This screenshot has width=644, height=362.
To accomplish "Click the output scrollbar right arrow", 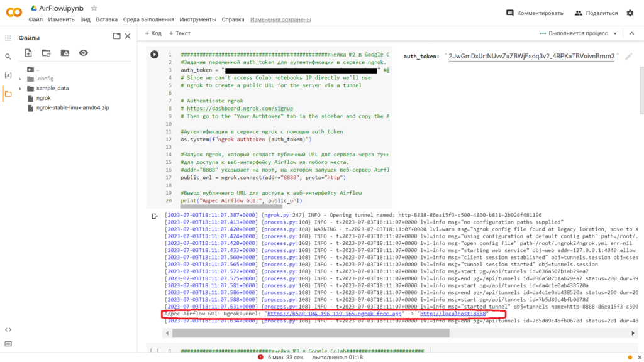I will point(633,333).
